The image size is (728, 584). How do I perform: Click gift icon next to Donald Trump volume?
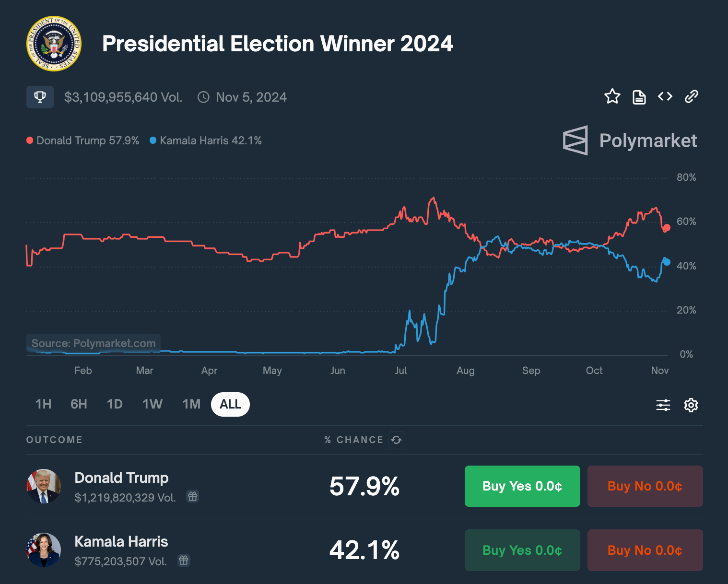coord(193,496)
